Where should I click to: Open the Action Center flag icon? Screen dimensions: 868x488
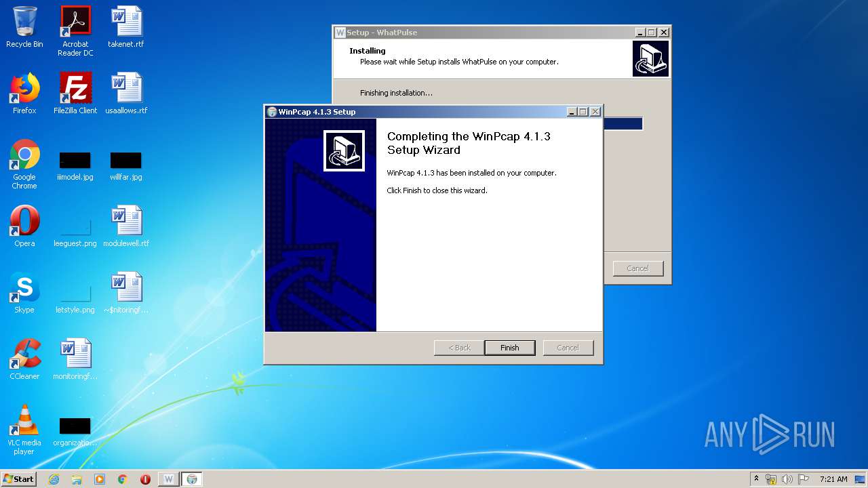point(804,479)
